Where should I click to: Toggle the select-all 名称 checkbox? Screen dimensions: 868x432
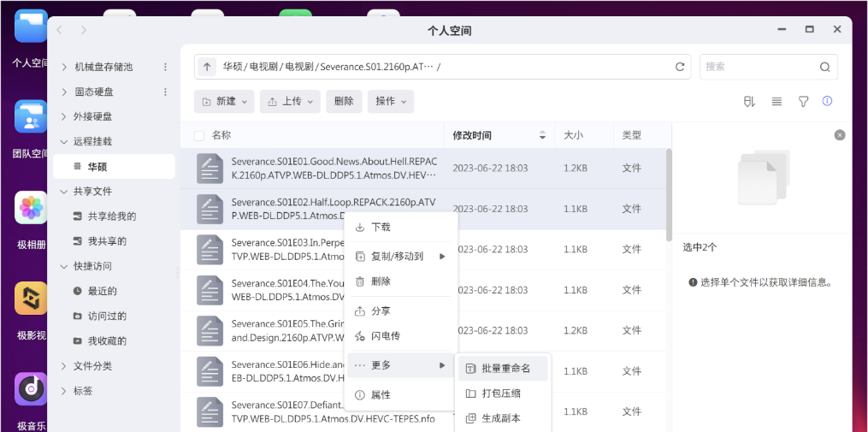tap(199, 136)
